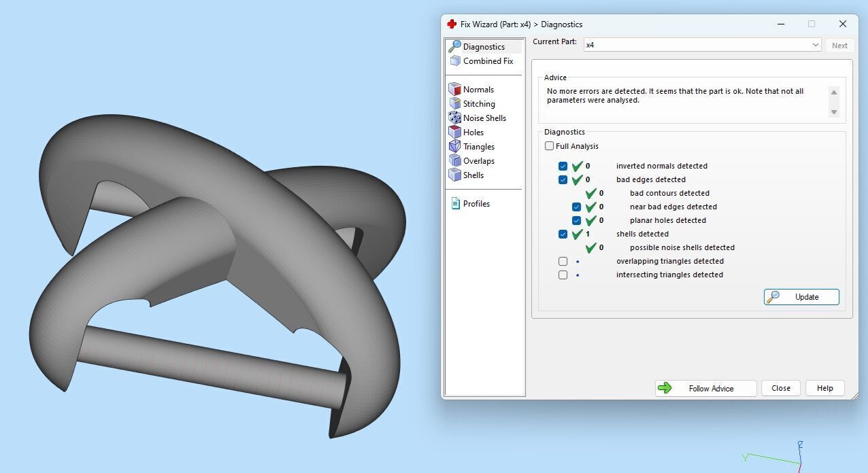Image resolution: width=868 pixels, height=473 pixels.
Task: Uncheck inverted normals detection checkbox
Action: [563, 166]
